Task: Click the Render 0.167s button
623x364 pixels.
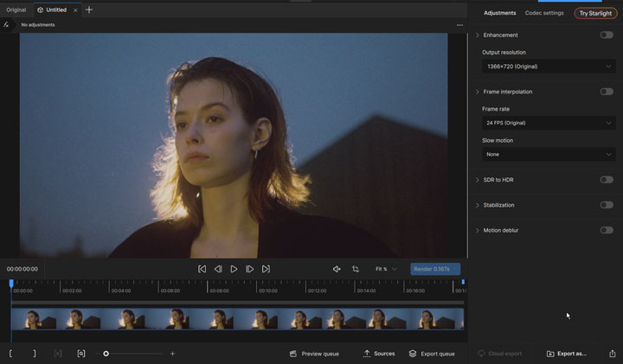Action: [x=435, y=269]
